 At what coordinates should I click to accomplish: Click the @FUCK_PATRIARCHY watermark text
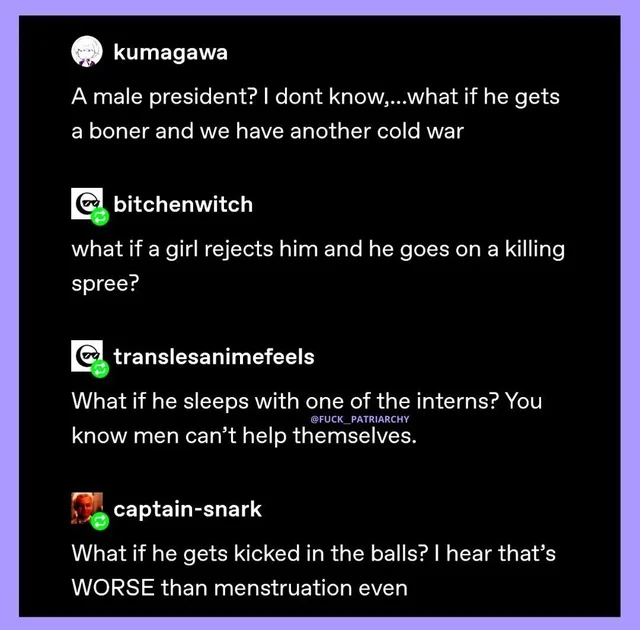360,419
